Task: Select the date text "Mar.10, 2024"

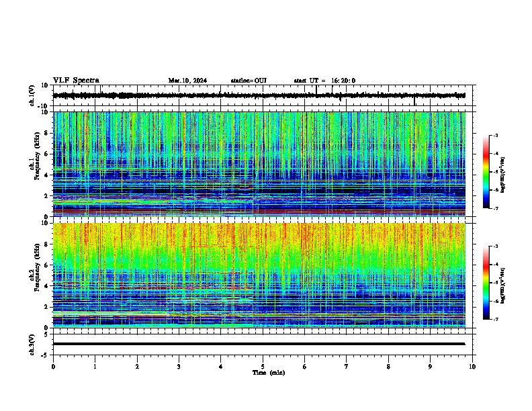Action: pos(187,81)
